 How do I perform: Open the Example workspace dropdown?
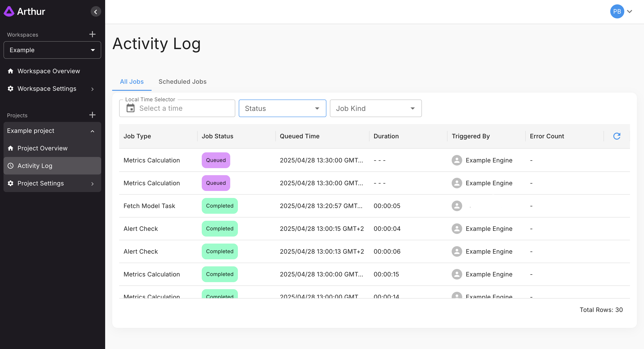point(52,50)
